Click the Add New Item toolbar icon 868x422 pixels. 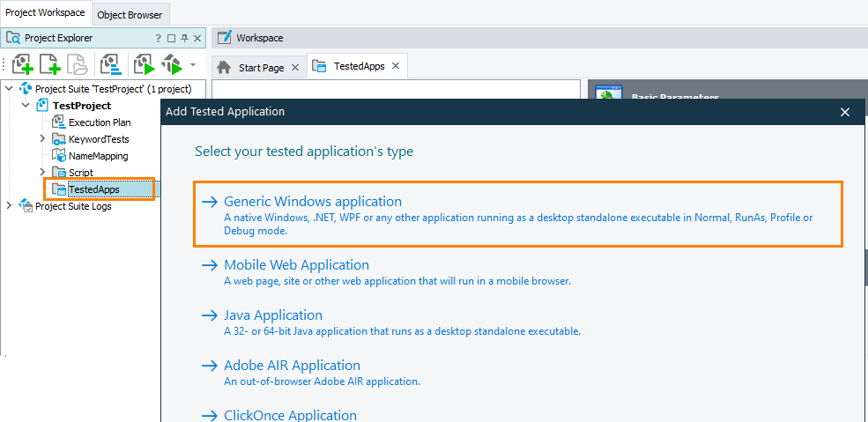coord(50,65)
